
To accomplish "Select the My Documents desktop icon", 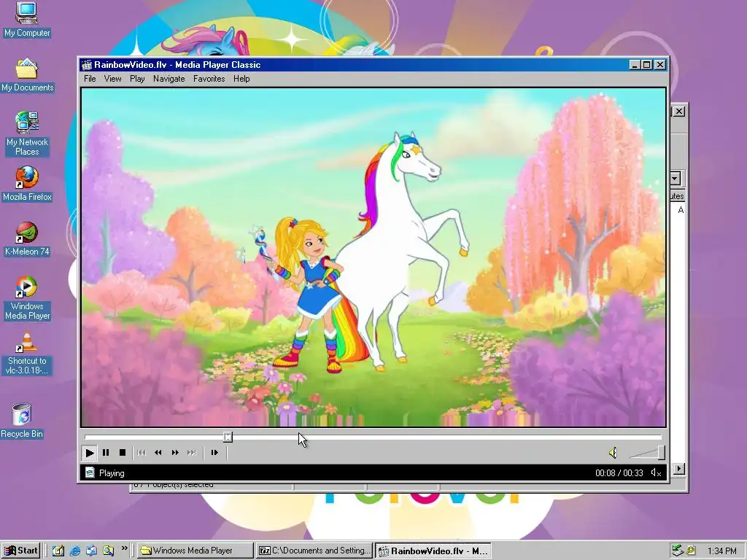I will (27, 75).
